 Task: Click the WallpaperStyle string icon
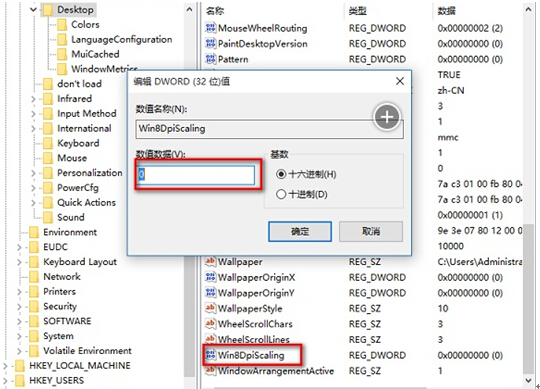tap(210, 308)
